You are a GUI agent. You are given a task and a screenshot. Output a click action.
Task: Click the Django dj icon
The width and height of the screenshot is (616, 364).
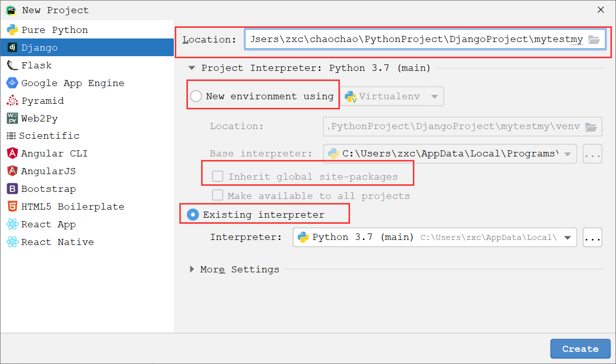[12, 48]
